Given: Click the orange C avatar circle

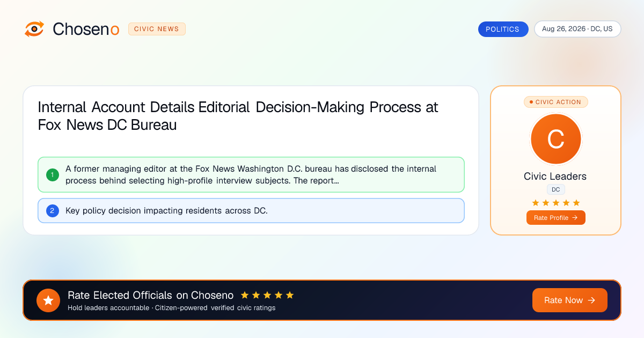Looking at the screenshot, I should tap(555, 139).
